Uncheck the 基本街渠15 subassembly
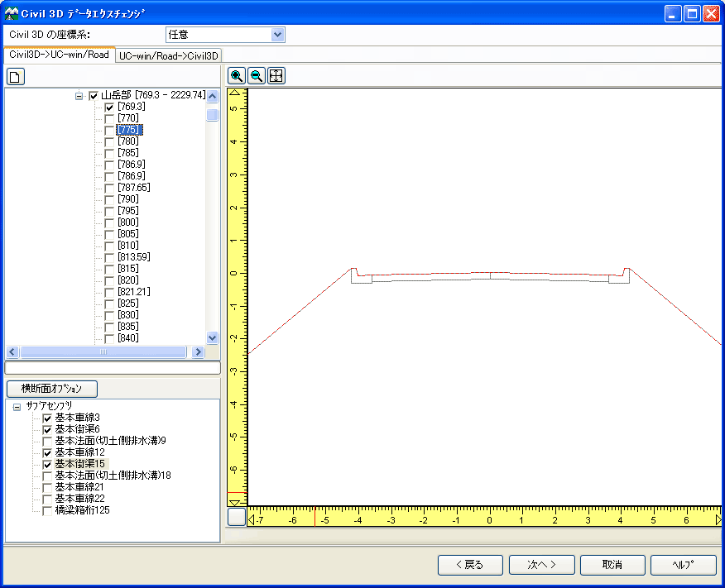The height and width of the screenshot is (588, 725). 47,464
